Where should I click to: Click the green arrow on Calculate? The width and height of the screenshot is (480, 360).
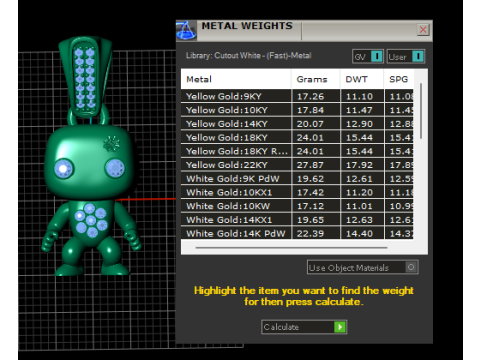coord(340,327)
